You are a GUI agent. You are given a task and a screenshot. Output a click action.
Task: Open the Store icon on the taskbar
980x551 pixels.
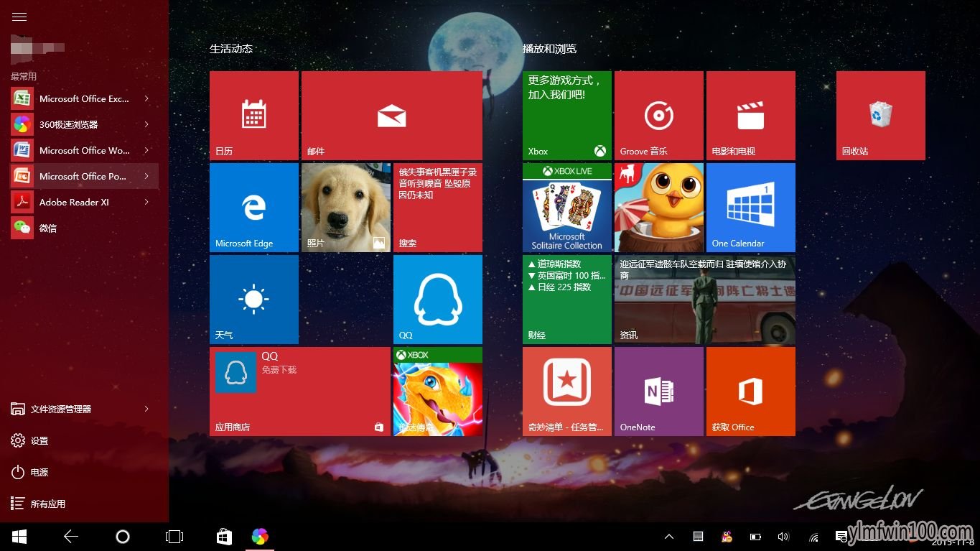tap(225, 536)
